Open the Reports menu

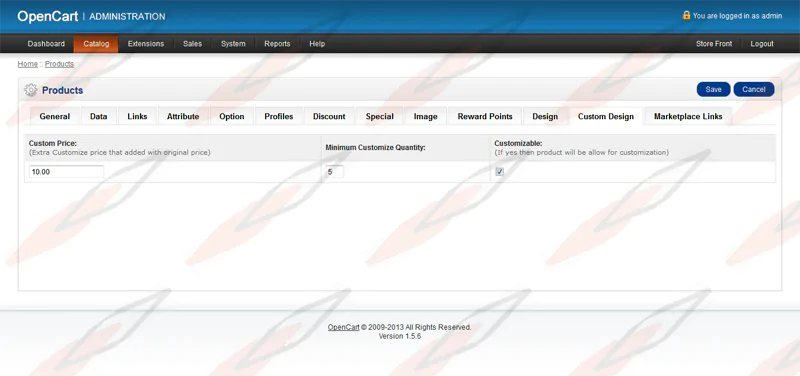click(277, 44)
